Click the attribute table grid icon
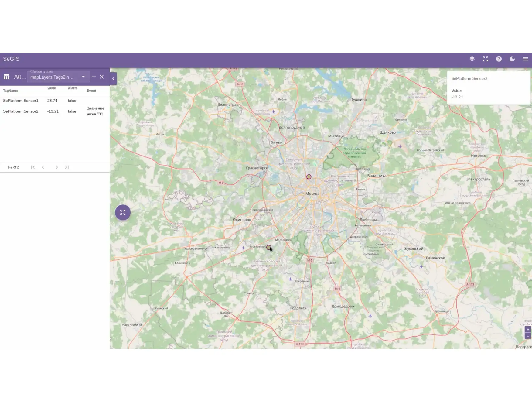Screen dimensions: 532x401 [6, 77]
